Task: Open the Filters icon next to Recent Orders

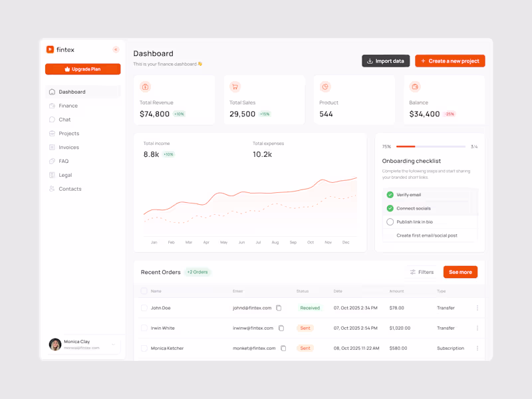Action: (413, 272)
